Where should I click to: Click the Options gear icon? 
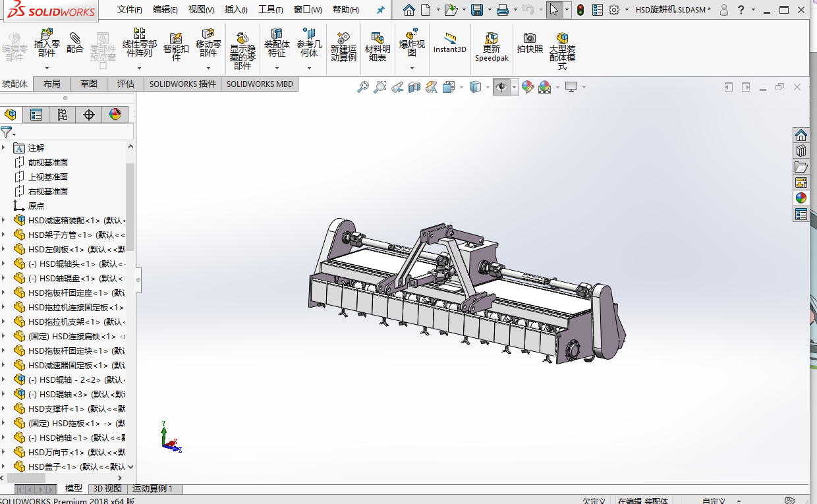(614, 10)
